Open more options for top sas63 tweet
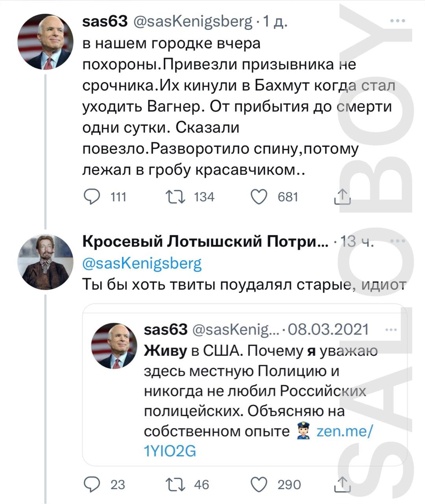The height and width of the screenshot is (504, 425). point(397,21)
